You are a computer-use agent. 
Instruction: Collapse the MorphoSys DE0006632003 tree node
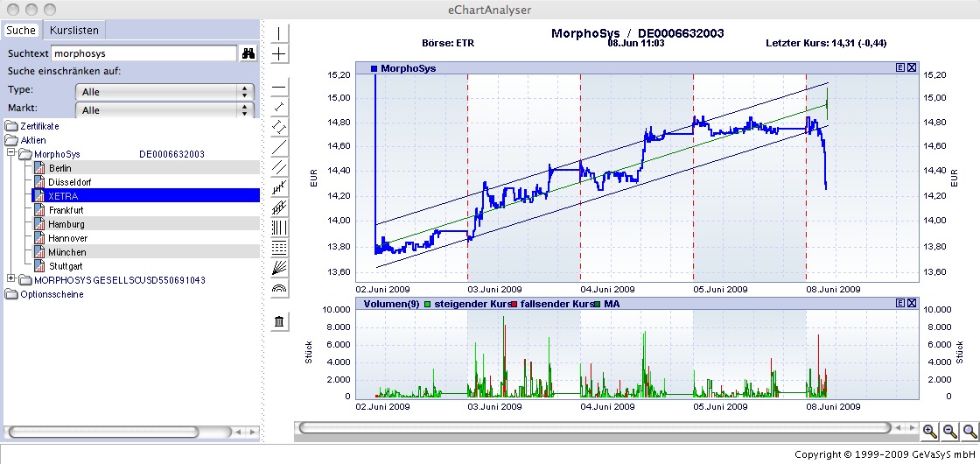click(x=11, y=152)
